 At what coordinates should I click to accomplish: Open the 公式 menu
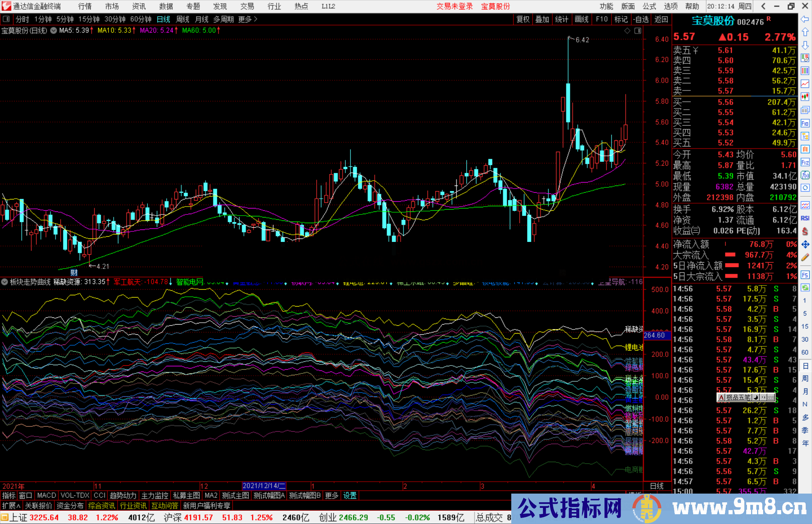click(x=649, y=6)
